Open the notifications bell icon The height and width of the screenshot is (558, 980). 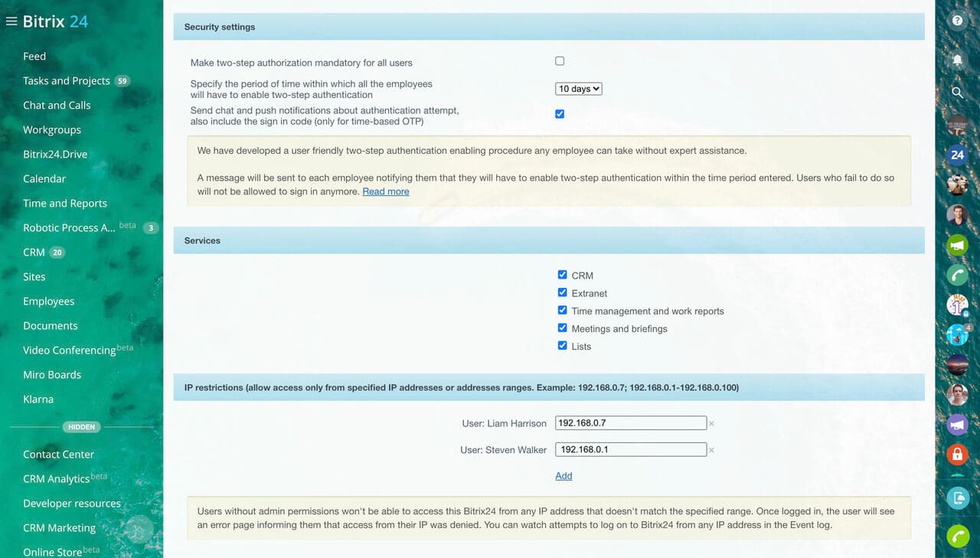[x=957, y=59]
